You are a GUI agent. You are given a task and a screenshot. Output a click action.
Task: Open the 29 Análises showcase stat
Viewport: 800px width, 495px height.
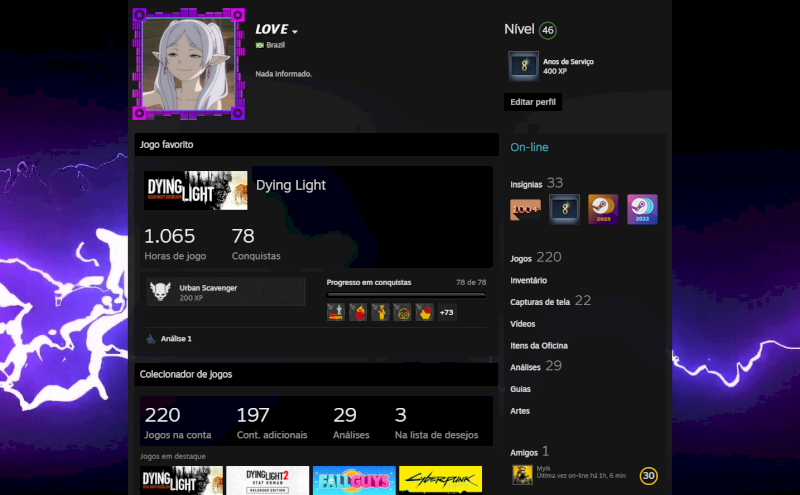tap(351, 423)
